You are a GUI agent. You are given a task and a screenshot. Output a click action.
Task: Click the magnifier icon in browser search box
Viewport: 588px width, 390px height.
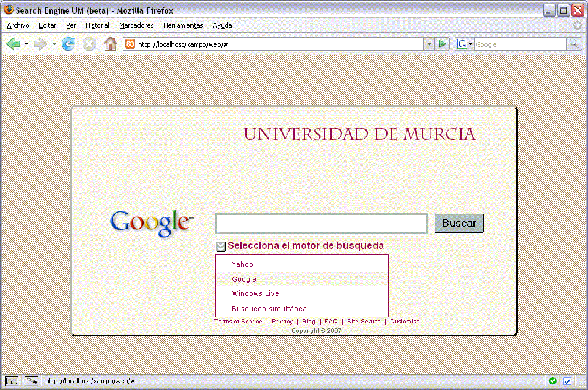pos(574,44)
